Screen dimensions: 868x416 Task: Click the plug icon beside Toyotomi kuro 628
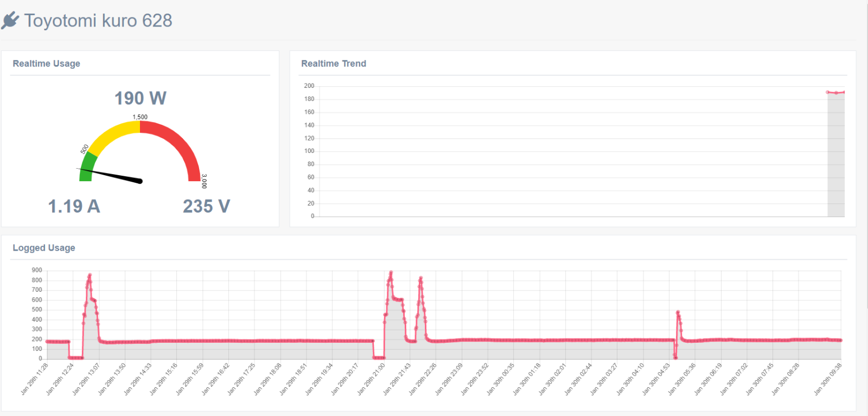(10, 21)
